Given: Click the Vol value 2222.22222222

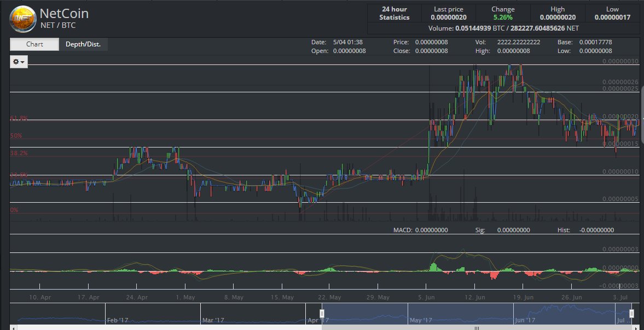Looking at the screenshot, I should click(x=519, y=42).
